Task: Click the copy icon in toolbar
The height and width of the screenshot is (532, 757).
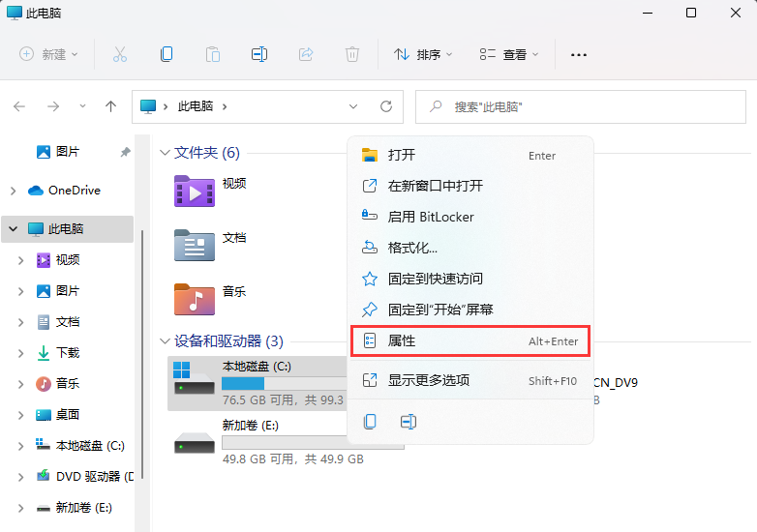Action: pyautogui.click(x=167, y=54)
